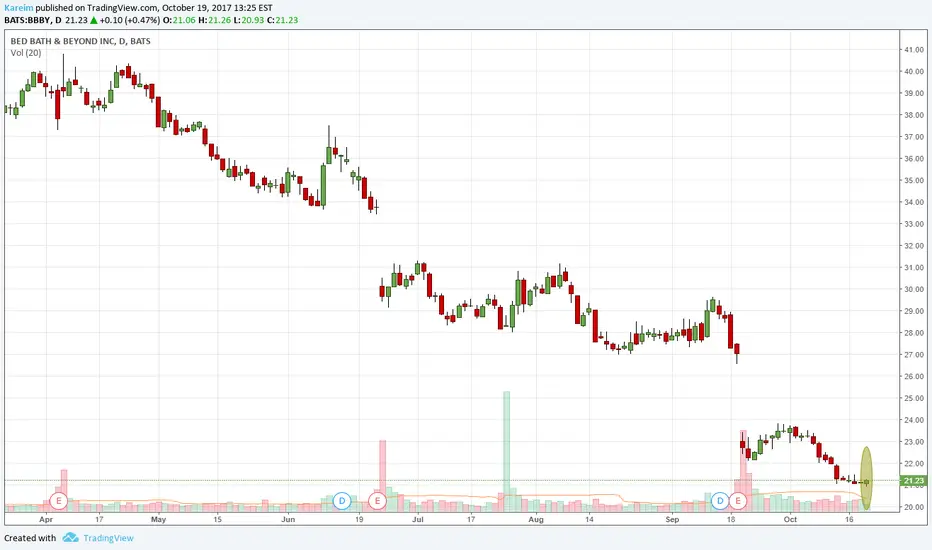932x550 pixels.
Task: Open the June dividend D marker
Action: click(x=342, y=501)
